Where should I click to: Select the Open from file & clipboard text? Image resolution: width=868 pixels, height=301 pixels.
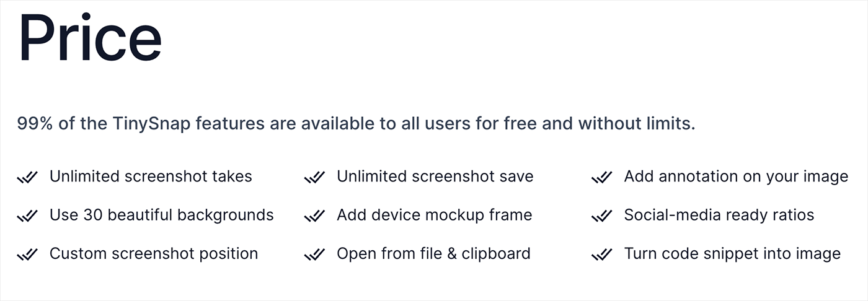(434, 253)
